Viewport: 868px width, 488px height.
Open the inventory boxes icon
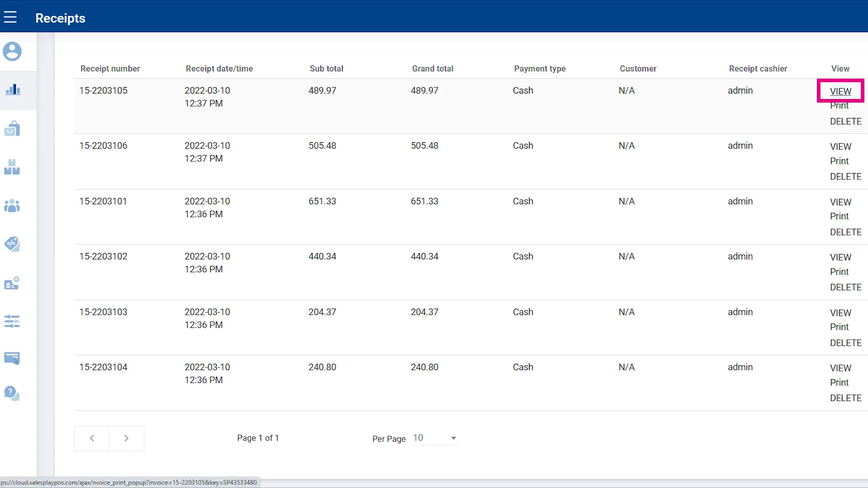pyautogui.click(x=12, y=167)
